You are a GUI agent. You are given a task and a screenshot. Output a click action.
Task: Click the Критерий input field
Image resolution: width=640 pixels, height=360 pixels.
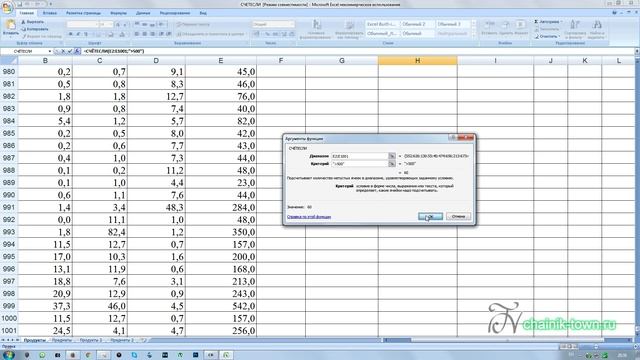[359, 164]
